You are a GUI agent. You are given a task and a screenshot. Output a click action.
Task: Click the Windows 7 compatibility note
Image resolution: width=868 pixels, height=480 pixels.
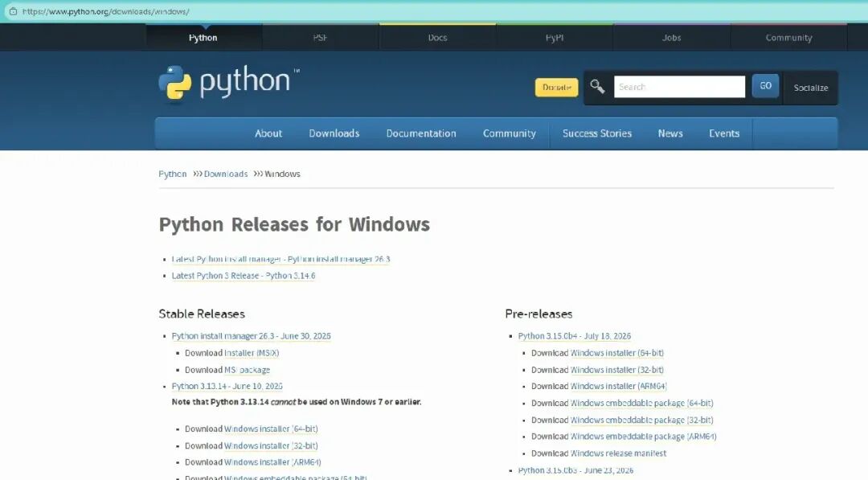(x=297, y=402)
